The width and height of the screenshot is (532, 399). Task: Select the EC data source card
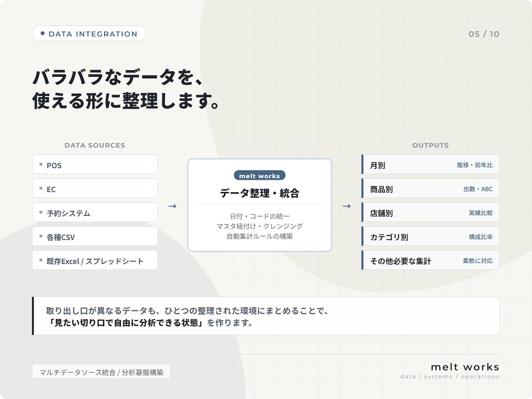pos(95,188)
